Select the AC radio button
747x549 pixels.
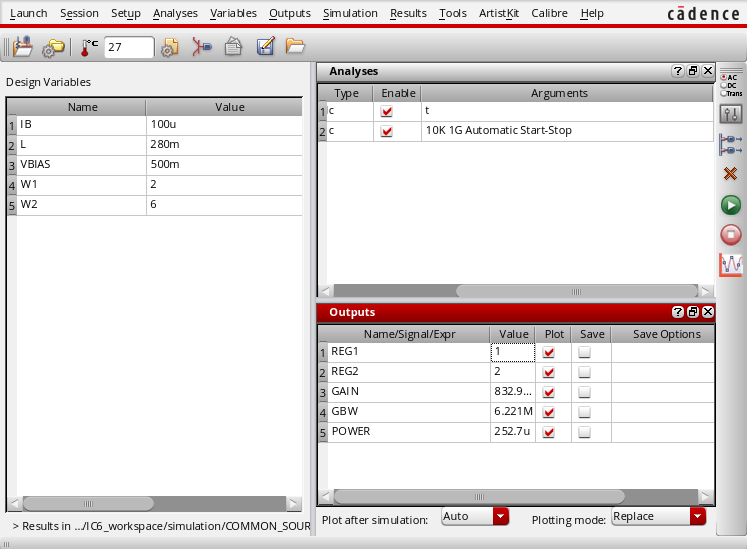point(723,77)
